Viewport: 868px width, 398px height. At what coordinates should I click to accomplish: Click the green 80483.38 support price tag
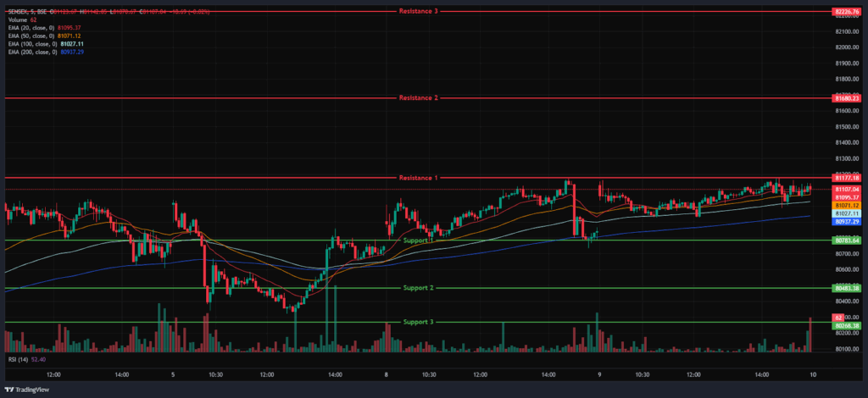coord(847,288)
